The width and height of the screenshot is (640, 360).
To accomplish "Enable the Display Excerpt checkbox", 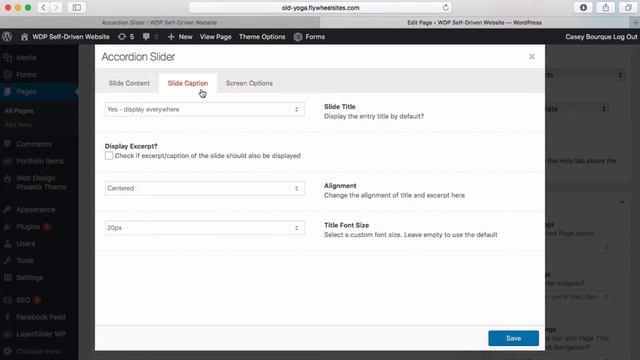I will pos(109,156).
